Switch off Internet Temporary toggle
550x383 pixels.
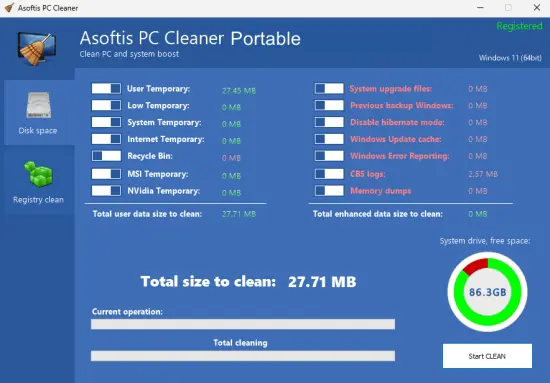click(106, 139)
